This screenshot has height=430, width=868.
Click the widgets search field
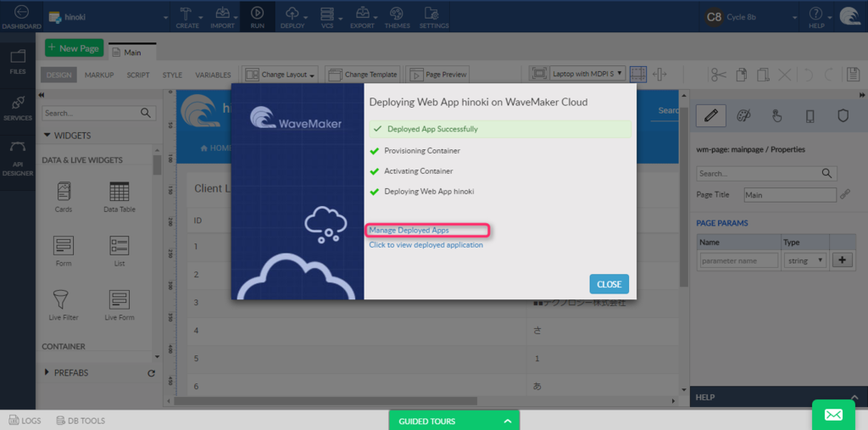click(98, 113)
